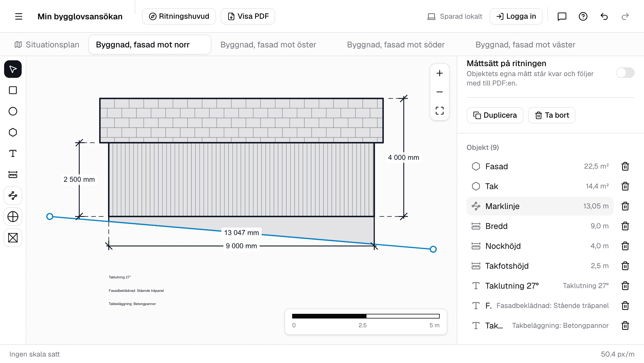Zoom out of the drawing canvas
Image resolution: width=644 pixels, height=363 pixels.
[440, 92]
